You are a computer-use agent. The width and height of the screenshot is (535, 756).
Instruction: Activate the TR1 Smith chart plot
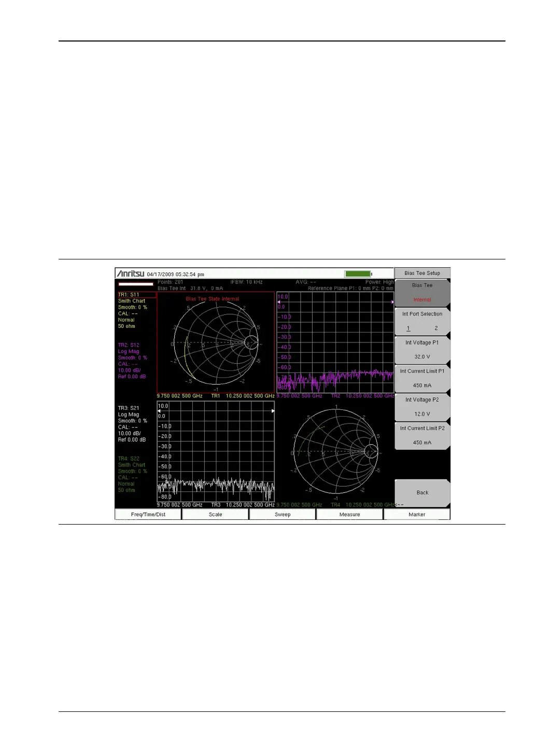[216, 342]
